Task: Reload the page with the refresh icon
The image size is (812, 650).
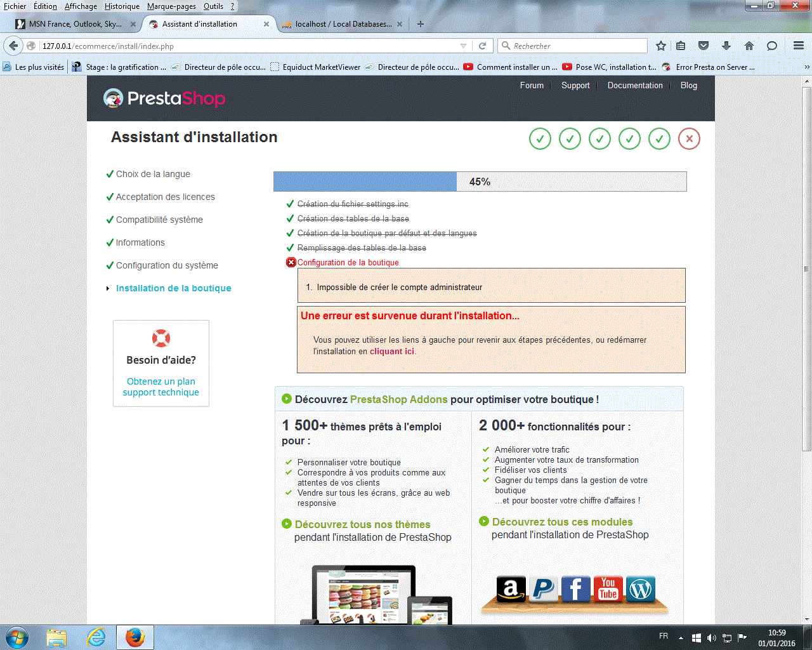Action: [x=482, y=46]
